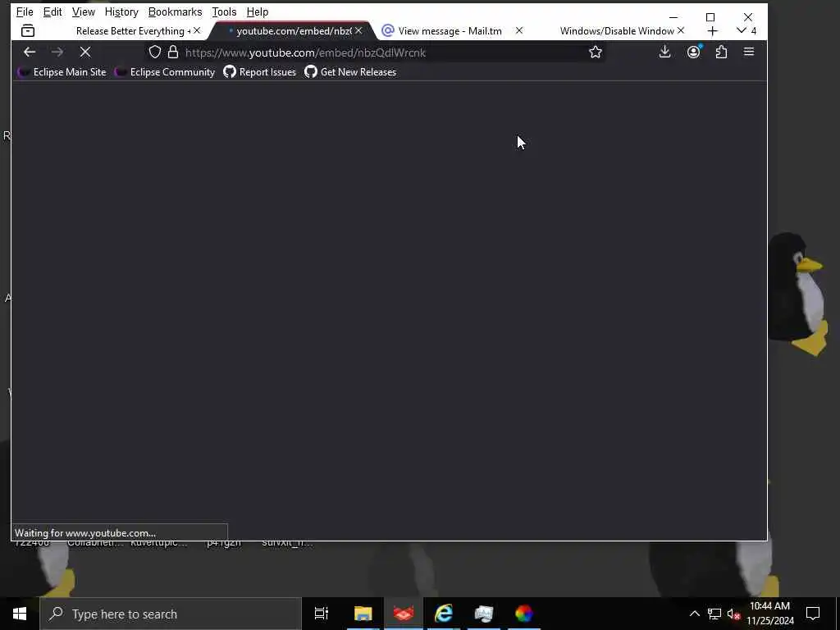
Task: Close the View message - Mail.tm tab
Action: click(519, 30)
